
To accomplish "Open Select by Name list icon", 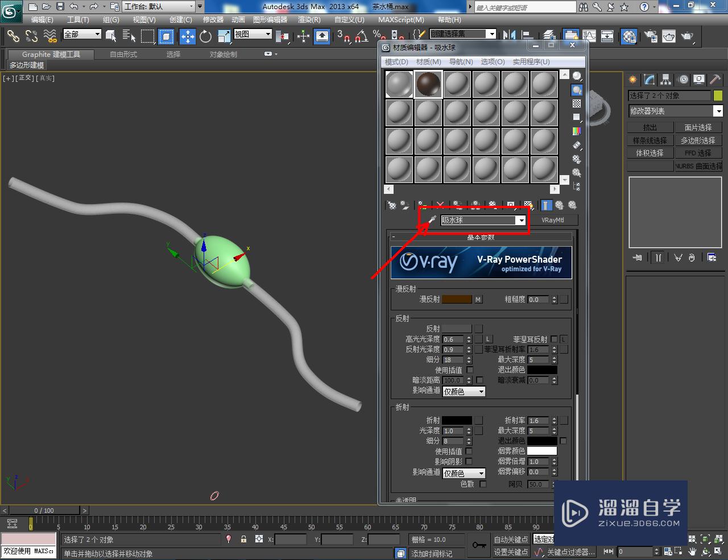I will 129,36.
